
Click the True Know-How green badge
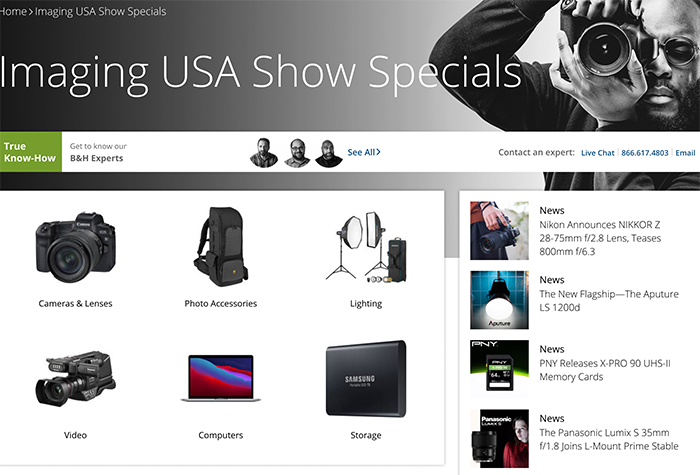(x=31, y=152)
